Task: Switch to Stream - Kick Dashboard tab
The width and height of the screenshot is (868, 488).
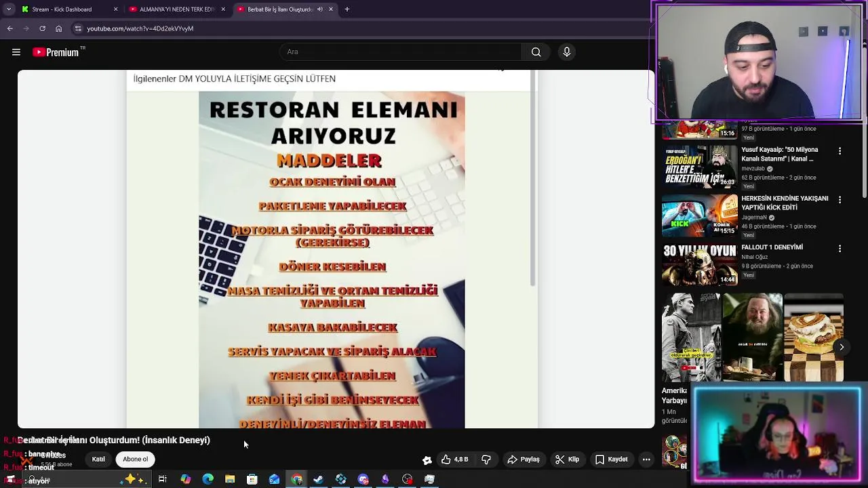Action: pos(62,9)
